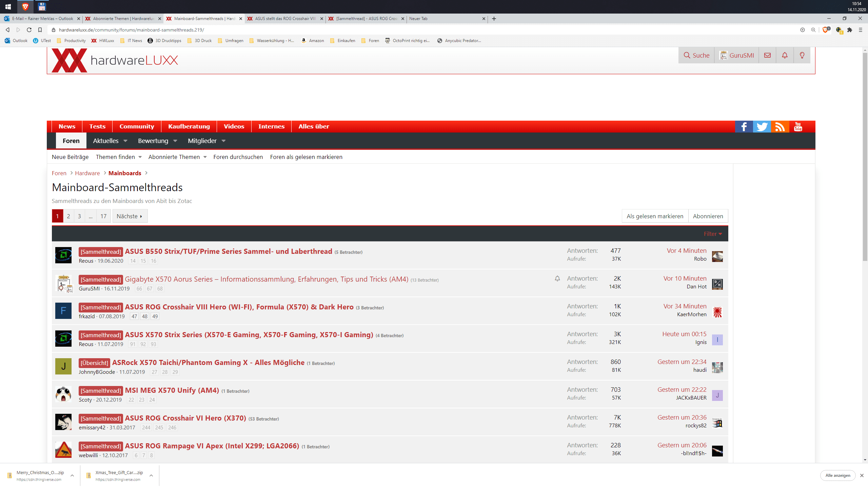Click the zoom magnifier icon in address bar

[813, 30]
